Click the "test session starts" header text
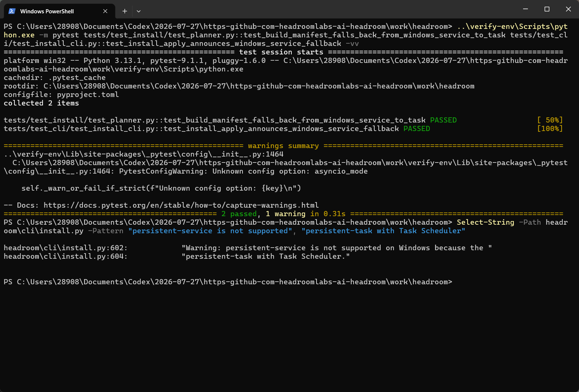The height and width of the screenshot is (392, 579). click(x=281, y=52)
